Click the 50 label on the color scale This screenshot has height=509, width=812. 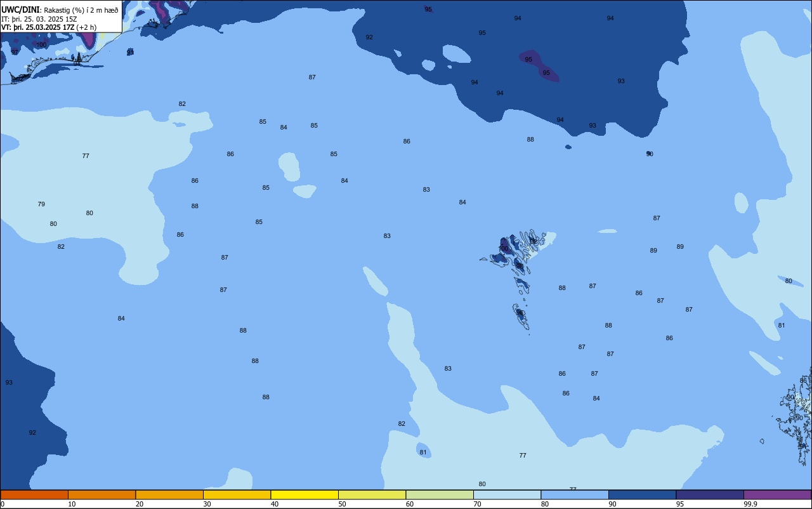342,504
